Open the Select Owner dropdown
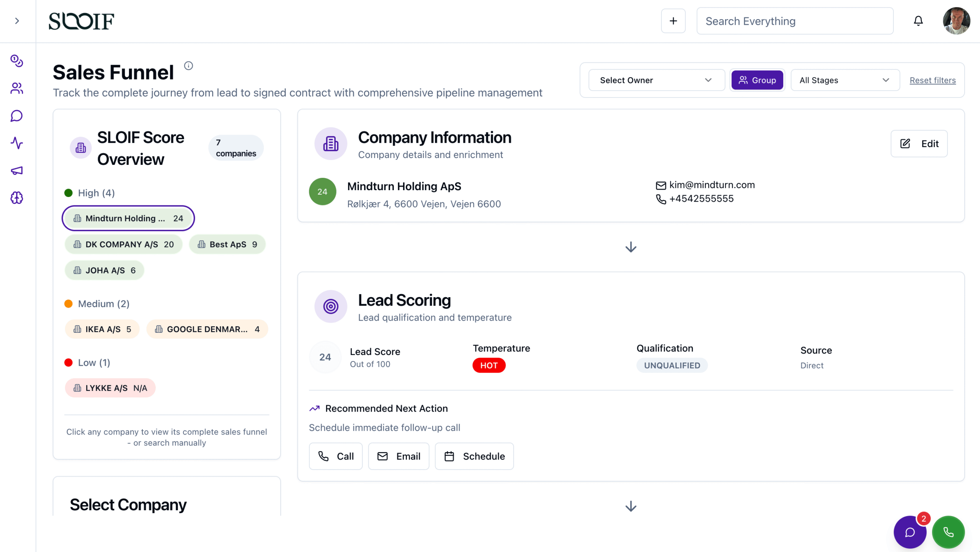 (656, 80)
